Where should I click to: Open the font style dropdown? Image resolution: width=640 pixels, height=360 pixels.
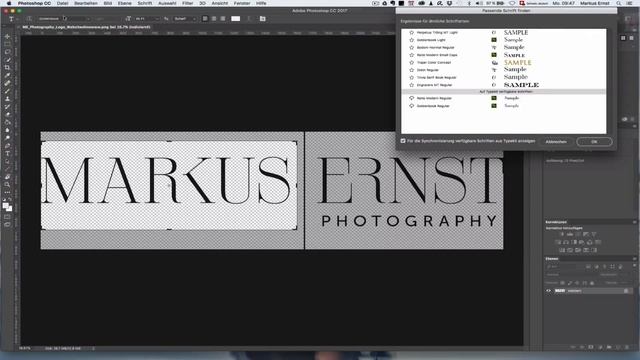(x=107, y=19)
